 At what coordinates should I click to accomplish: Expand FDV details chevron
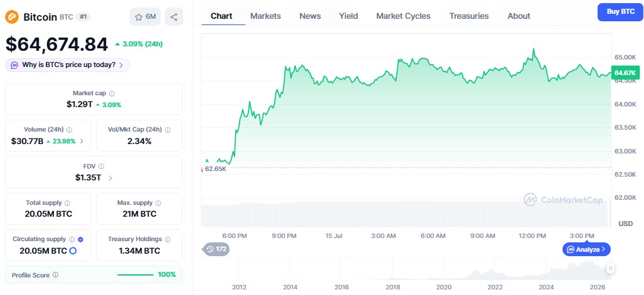coord(110,178)
